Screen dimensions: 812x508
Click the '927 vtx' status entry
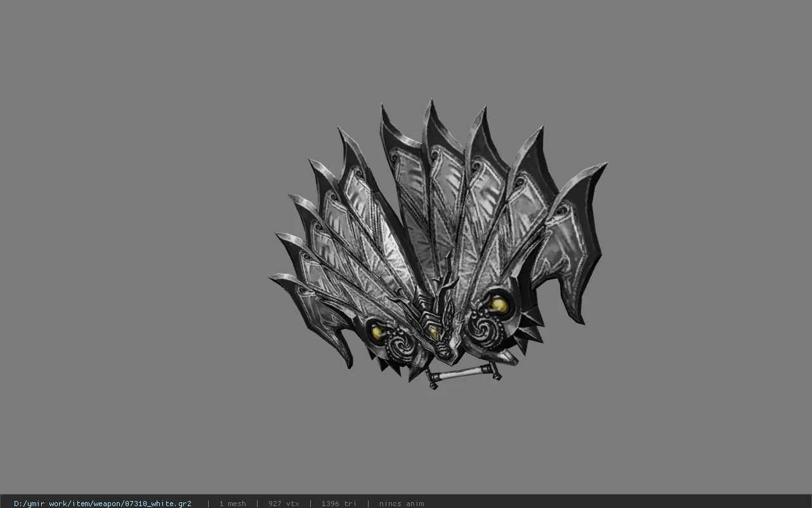(284, 504)
